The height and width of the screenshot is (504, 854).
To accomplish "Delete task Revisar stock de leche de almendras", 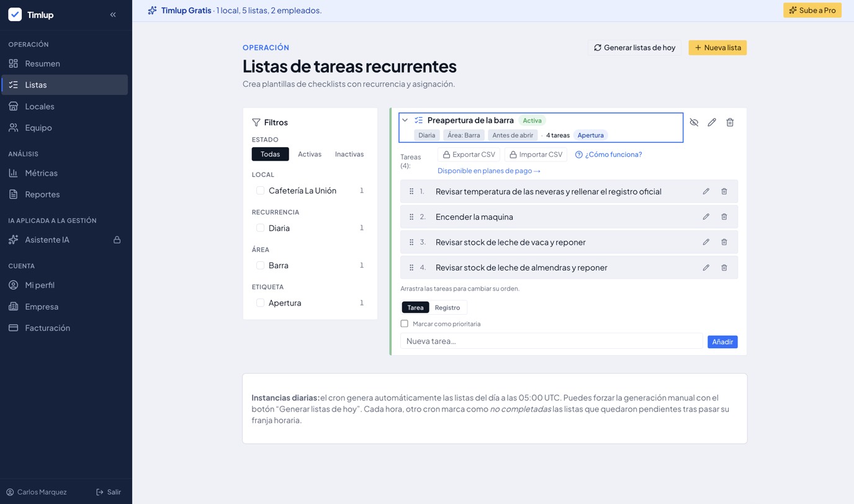I will [x=724, y=268].
